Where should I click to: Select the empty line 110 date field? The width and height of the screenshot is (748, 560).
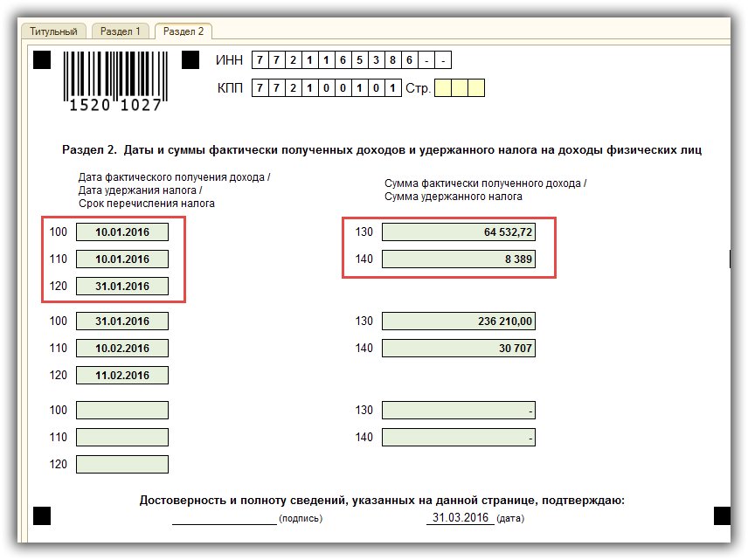tap(122, 438)
